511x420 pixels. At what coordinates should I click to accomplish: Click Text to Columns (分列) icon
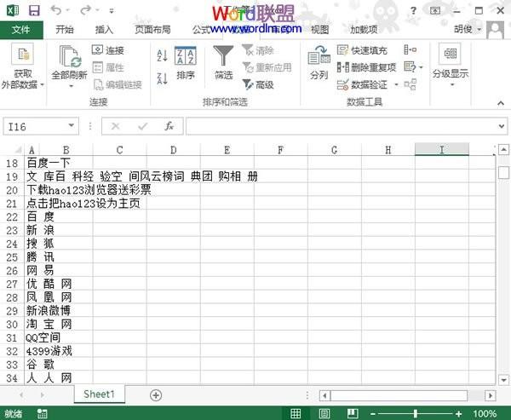(319, 63)
